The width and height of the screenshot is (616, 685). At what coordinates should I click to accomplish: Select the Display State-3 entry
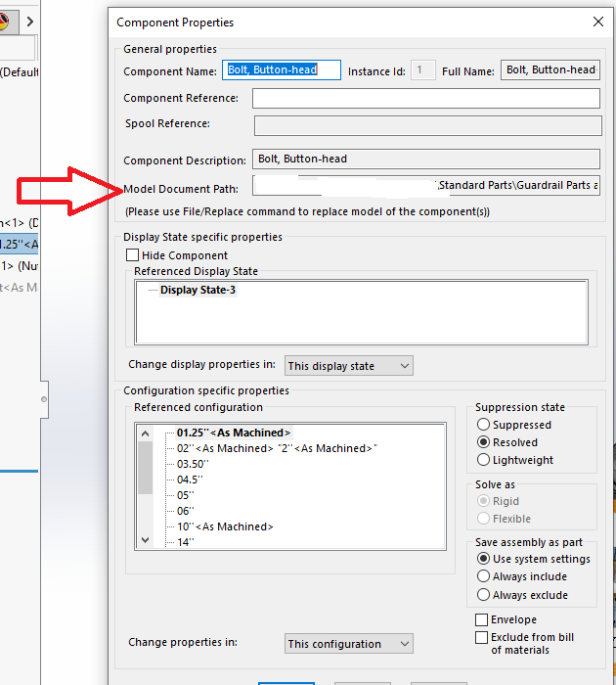[x=198, y=291]
